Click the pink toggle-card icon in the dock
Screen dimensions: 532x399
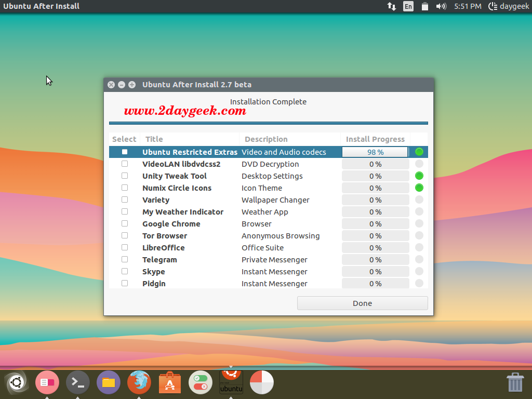click(47, 382)
